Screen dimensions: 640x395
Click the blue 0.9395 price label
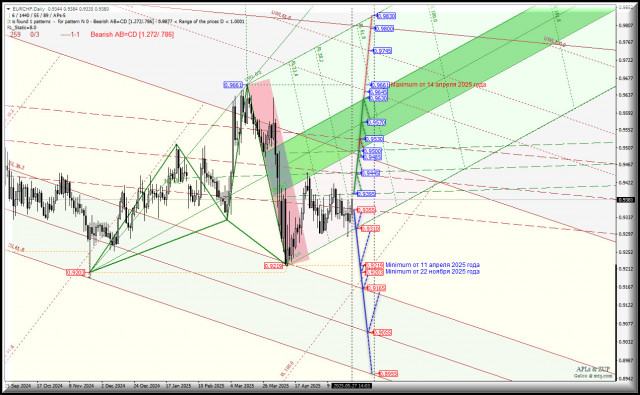366,194
